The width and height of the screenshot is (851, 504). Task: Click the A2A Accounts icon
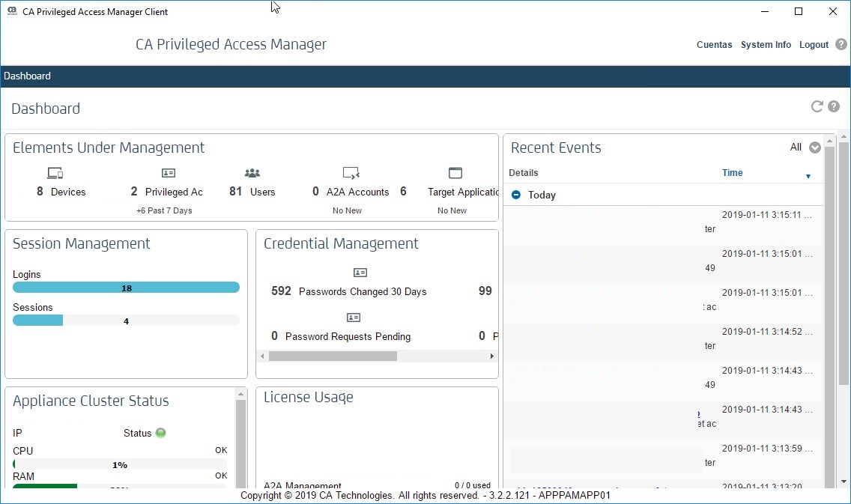click(x=351, y=173)
